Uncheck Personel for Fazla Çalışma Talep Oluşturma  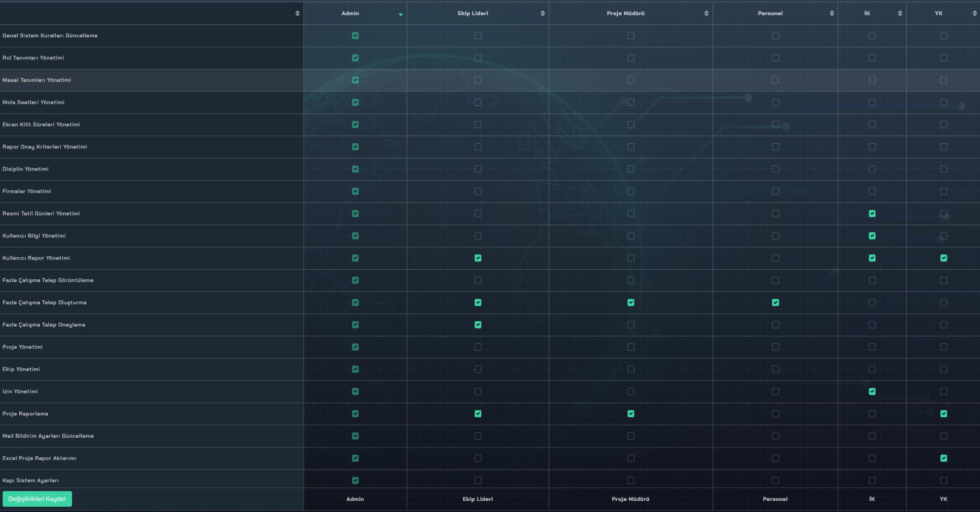pos(775,303)
